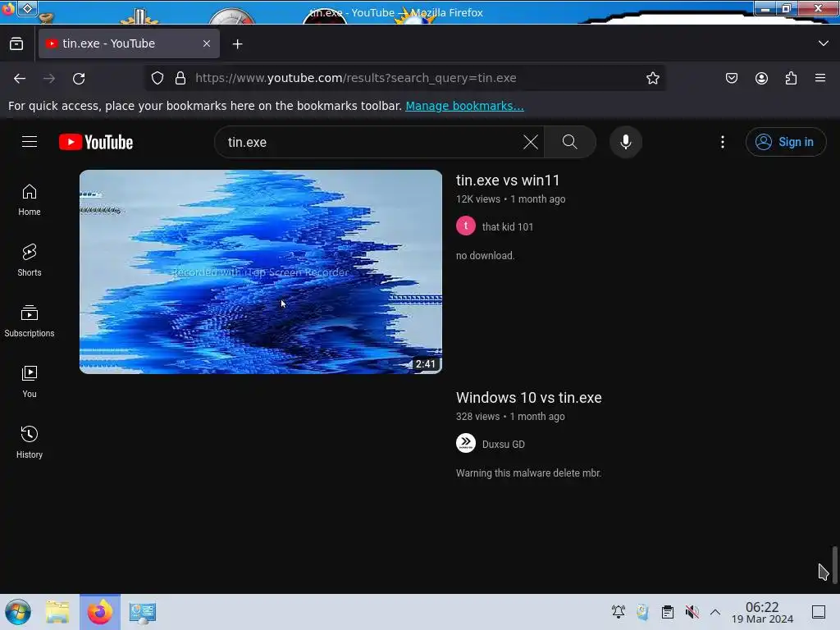
Task: Open YouTube settings three-dot menu
Action: 723,142
